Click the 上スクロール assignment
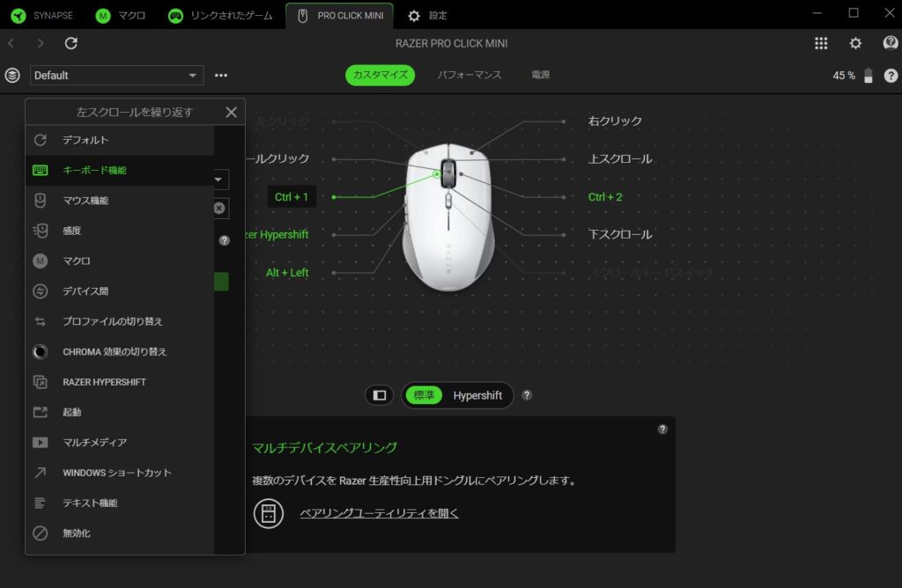This screenshot has height=588, width=902. tap(620, 159)
